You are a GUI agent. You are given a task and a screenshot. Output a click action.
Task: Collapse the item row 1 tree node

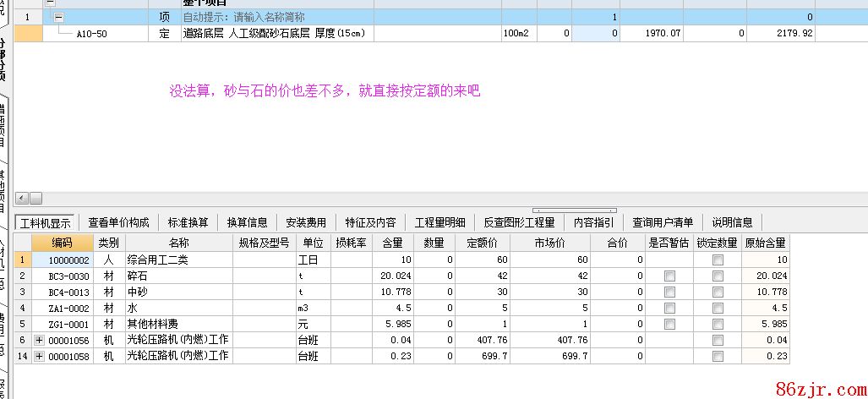[x=58, y=17]
